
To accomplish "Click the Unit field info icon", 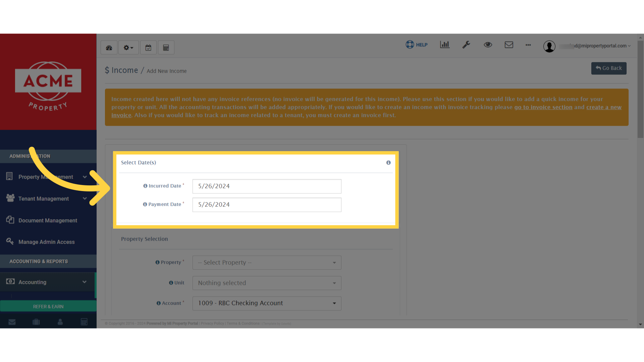I will click(x=171, y=283).
